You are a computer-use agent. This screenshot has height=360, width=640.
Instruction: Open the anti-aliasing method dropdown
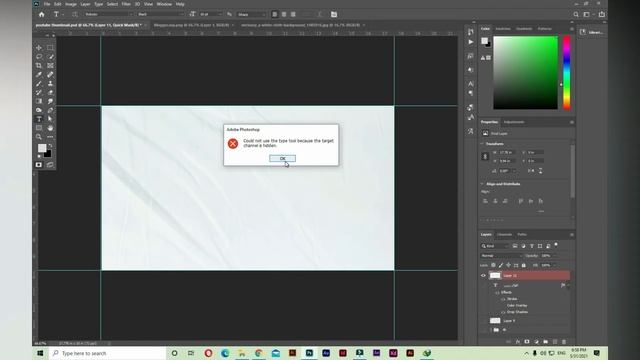[x=251, y=14]
